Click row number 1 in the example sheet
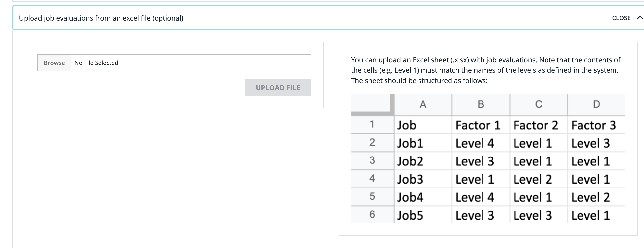This screenshot has width=644, height=251. [372, 125]
